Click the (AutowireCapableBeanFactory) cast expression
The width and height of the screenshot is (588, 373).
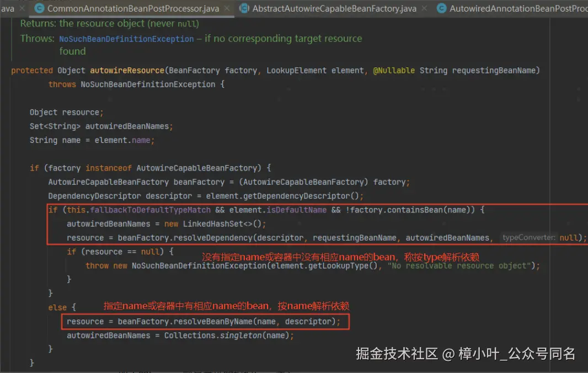click(x=303, y=182)
